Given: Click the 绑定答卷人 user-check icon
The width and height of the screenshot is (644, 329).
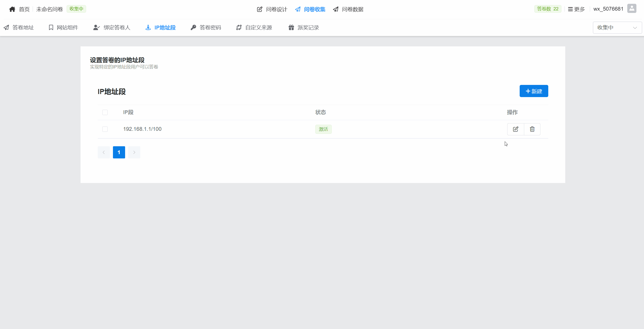Looking at the screenshot, I should click(x=96, y=27).
